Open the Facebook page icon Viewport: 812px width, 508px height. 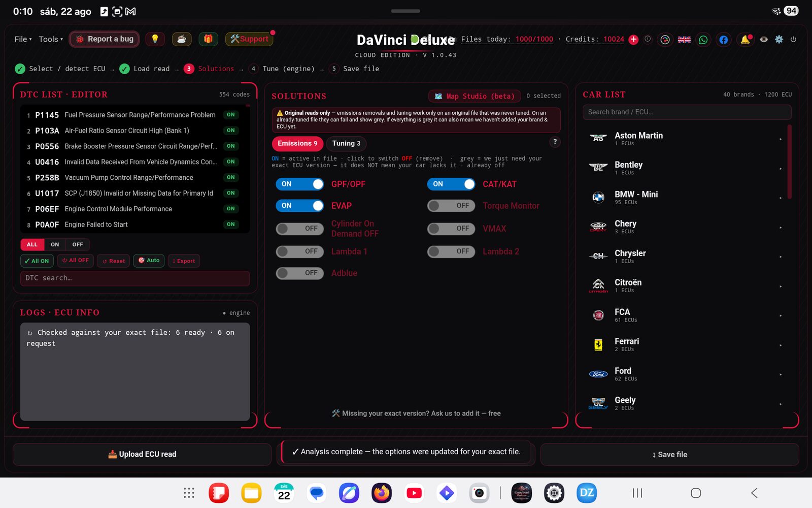pyautogui.click(x=724, y=40)
